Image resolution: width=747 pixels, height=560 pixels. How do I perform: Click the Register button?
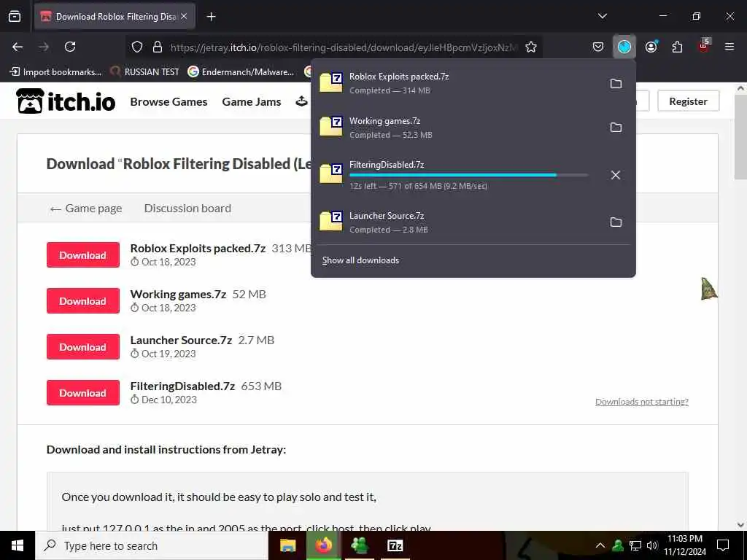pyautogui.click(x=688, y=101)
